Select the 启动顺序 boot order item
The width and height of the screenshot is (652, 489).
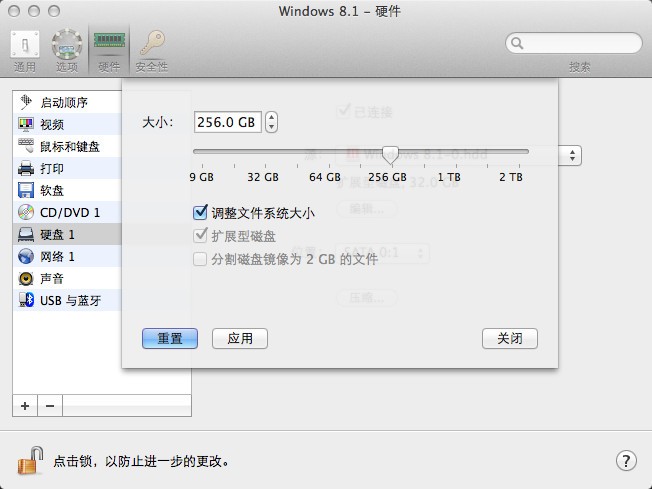(67, 102)
